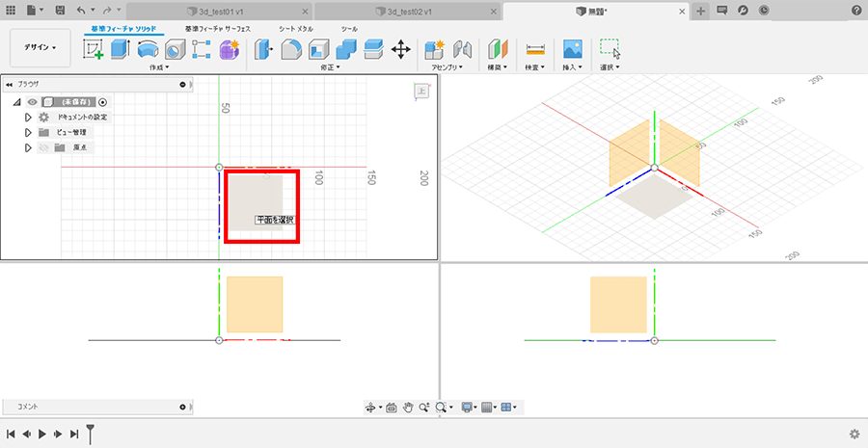The image size is (868, 448).
Task: Activate the Select tool icon
Action: 610,50
